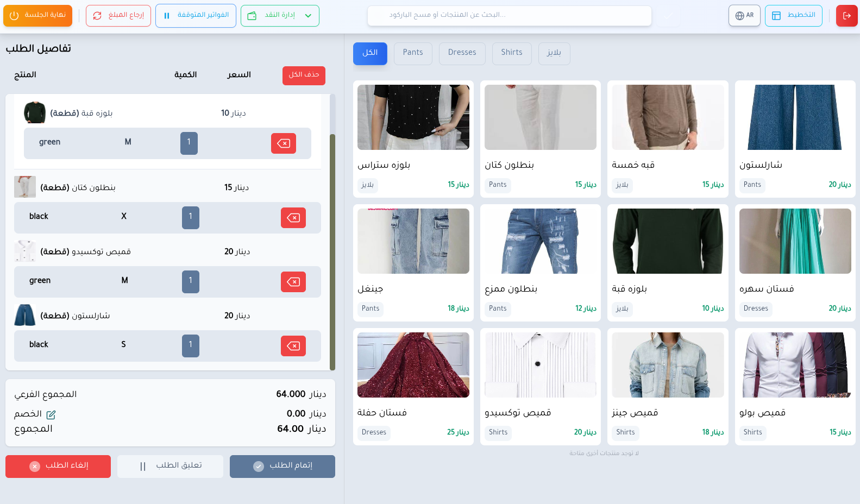860x504 pixels.
Task: Select the Pants category tab
Action: click(413, 53)
